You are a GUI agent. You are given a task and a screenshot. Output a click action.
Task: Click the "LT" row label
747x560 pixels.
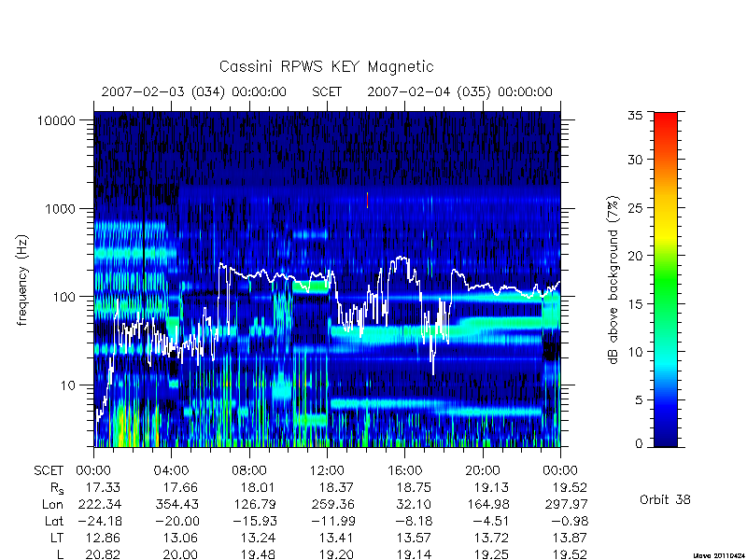(57, 539)
